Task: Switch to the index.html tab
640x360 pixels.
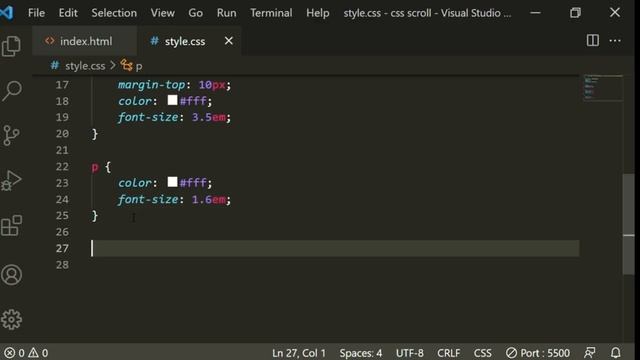Action: point(84,41)
